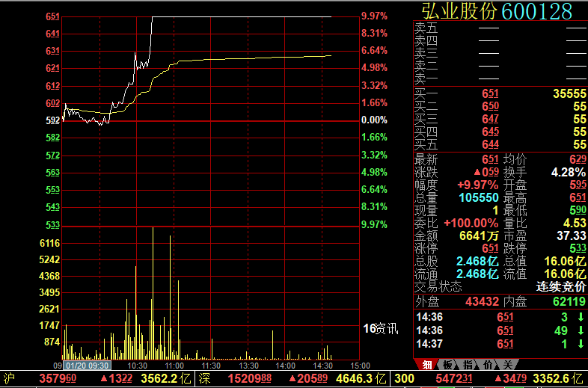Click the red up triangle next to 059
Screen dimensions: 588x388
tap(477, 173)
